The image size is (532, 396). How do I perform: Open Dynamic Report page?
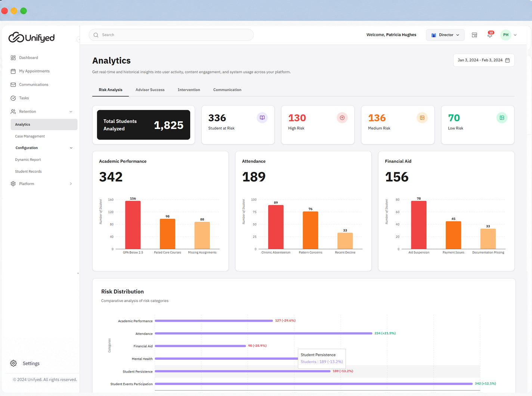(28, 160)
